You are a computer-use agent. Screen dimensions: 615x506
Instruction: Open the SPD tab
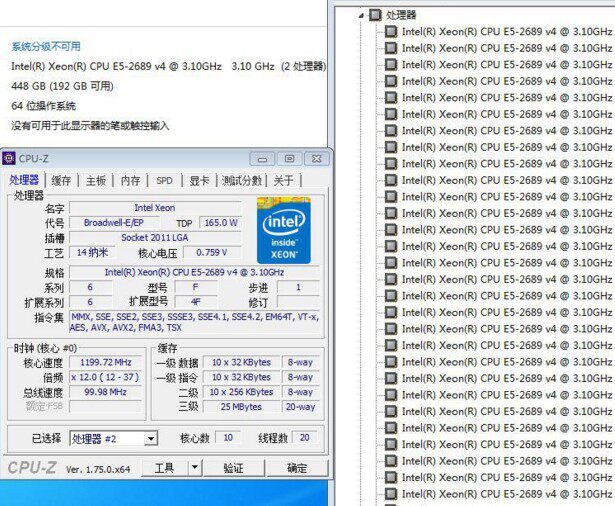(164, 181)
